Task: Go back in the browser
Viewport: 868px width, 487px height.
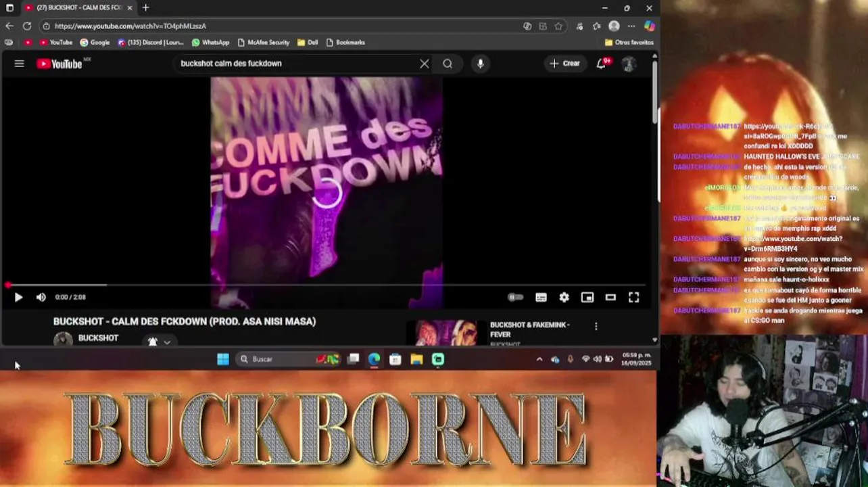Action: (x=9, y=26)
